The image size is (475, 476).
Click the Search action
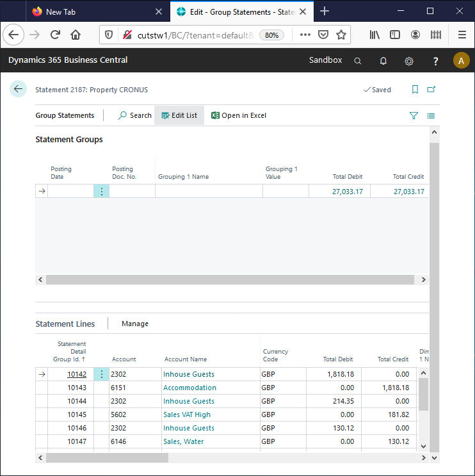click(134, 115)
